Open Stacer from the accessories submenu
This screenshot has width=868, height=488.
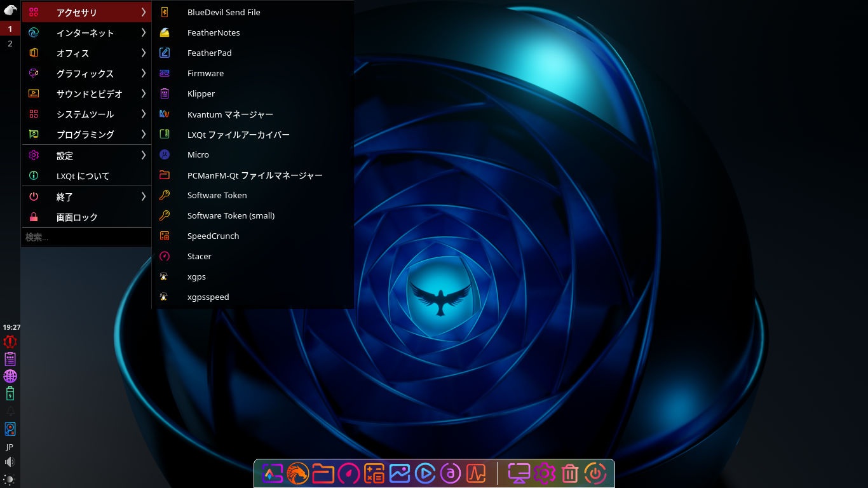point(253,256)
